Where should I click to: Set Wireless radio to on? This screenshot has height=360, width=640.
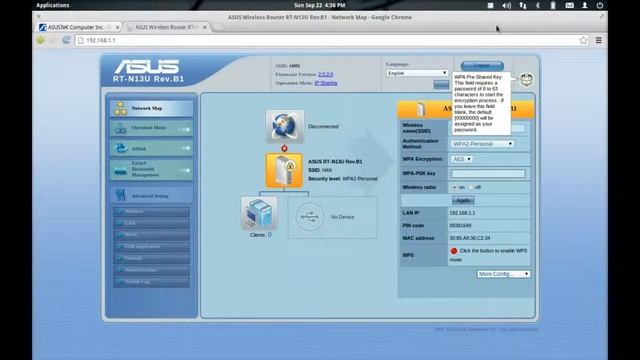pos(454,187)
